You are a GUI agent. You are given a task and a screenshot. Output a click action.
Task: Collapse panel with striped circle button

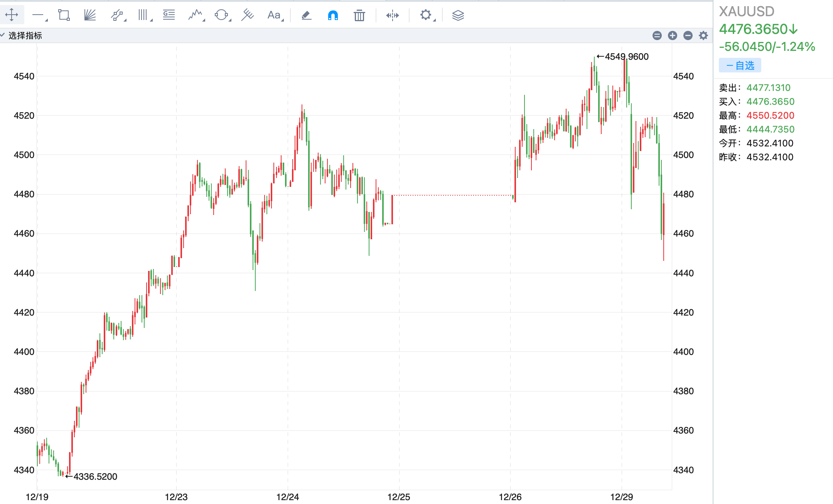(x=657, y=35)
